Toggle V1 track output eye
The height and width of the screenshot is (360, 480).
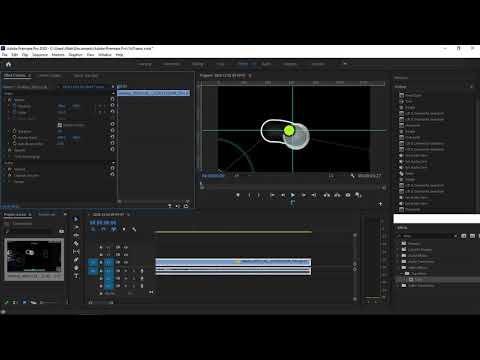126,263
